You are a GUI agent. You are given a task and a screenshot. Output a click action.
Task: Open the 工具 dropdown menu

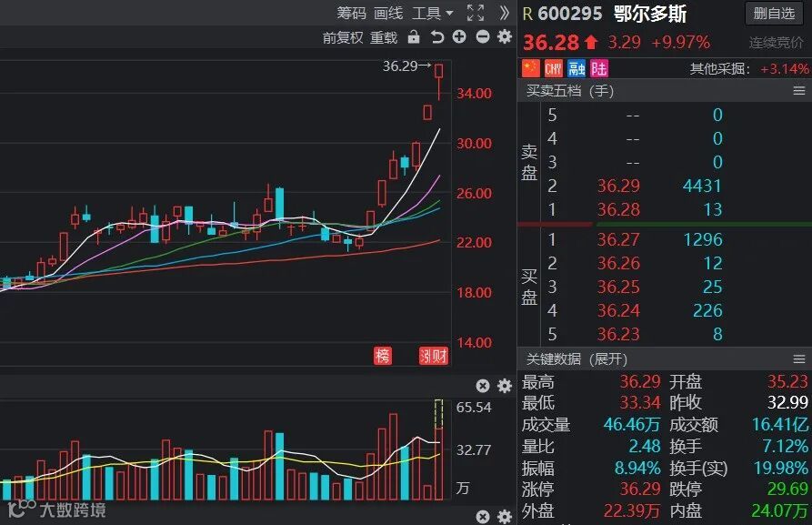coord(432,13)
